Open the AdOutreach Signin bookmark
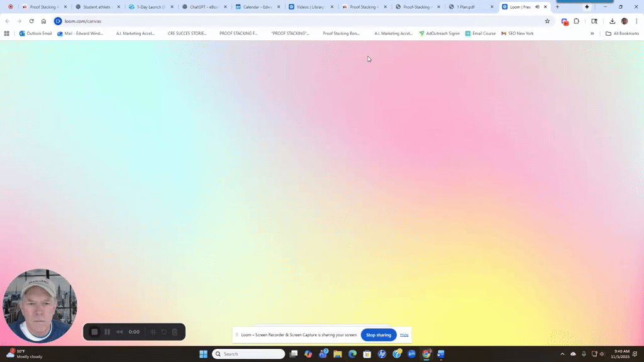The image size is (644, 362). coord(439,34)
